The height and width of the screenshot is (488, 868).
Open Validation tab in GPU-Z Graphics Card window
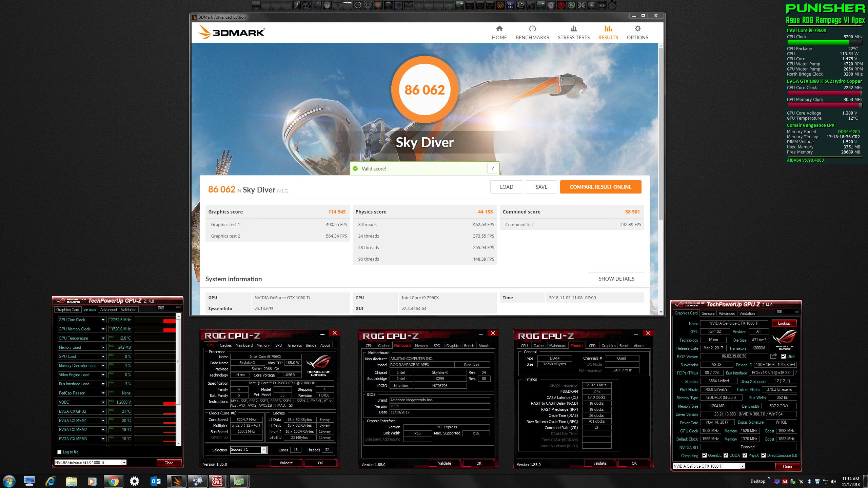click(x=747, y=313)
